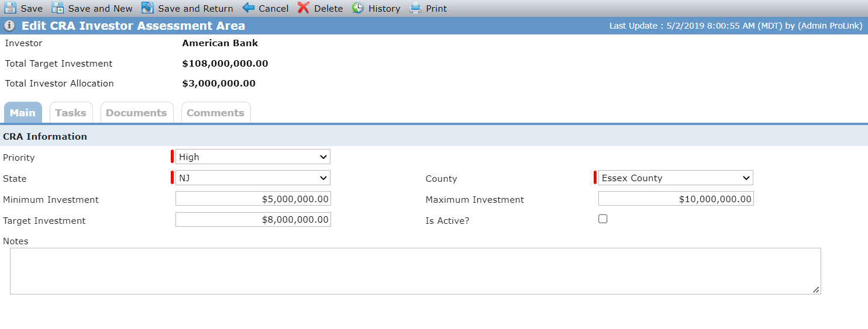Click inside the Notes text area

click(x=415, y=271)
